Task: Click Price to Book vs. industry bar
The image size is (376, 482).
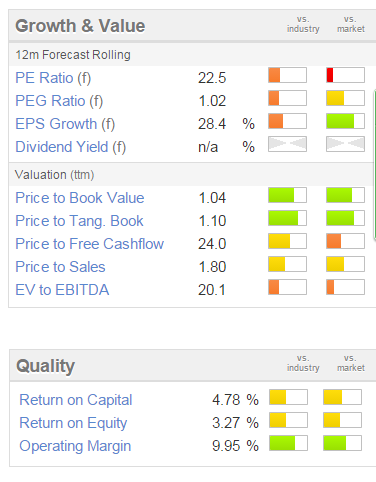Action: pyautogui.click(x=287, y=195)
